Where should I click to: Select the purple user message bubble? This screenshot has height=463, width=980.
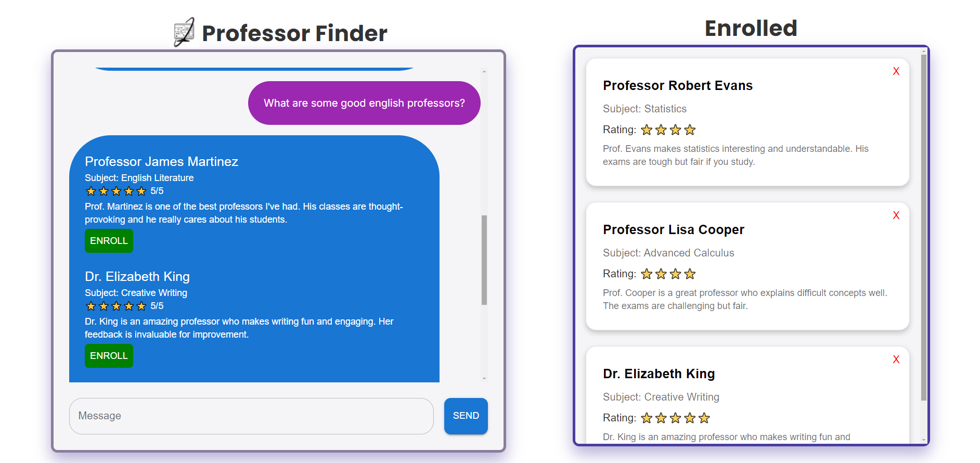(x=364, y=103)
